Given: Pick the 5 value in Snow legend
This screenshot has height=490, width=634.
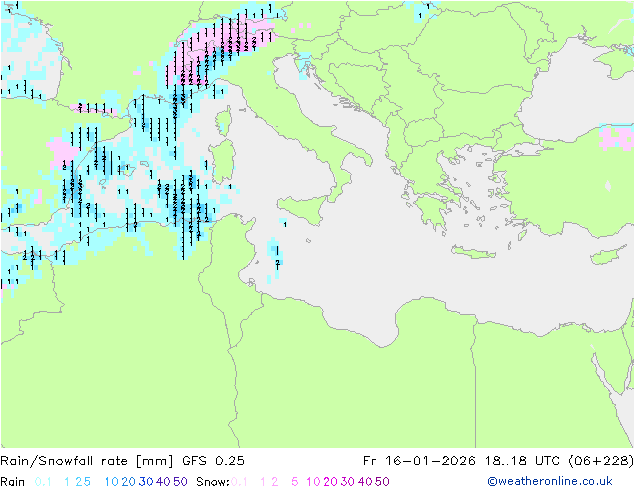Looking at the screenshot, I should [294, 482].
